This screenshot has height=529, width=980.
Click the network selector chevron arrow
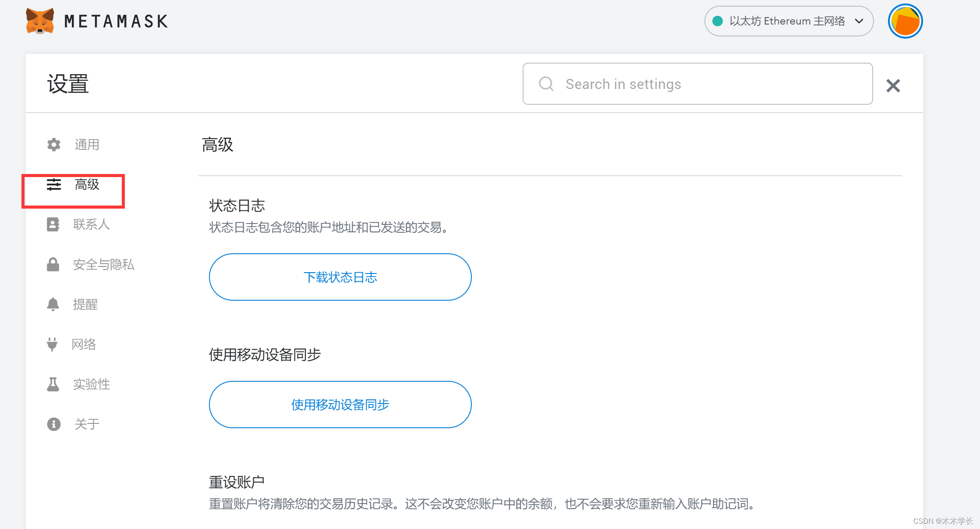click(859, 21)
